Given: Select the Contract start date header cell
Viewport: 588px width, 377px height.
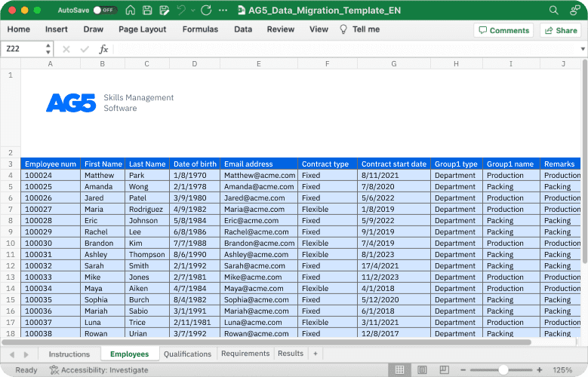Looking at the screenshot, I should click(x=394, y=164).
